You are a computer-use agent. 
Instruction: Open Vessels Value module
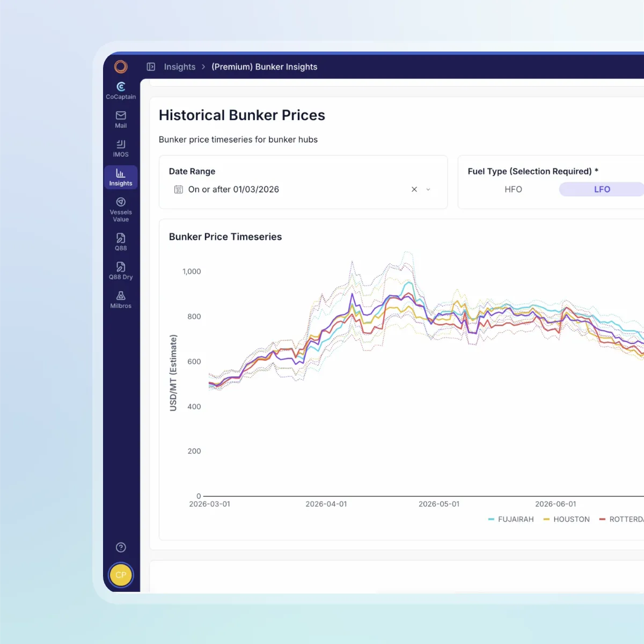121,210
